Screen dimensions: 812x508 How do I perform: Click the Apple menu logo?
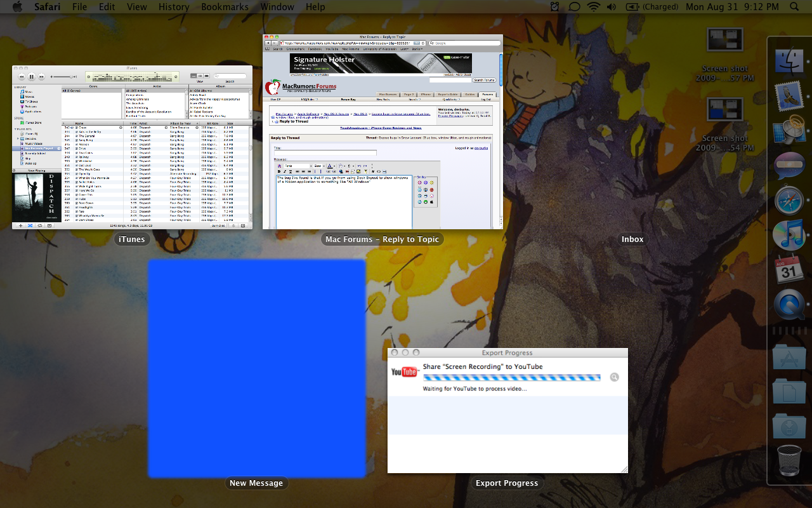coord(17,7)
